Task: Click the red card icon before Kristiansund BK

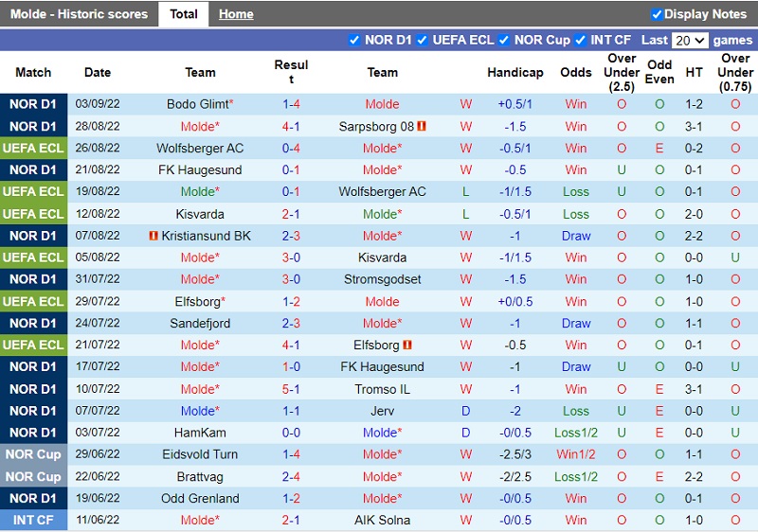Action: tap(153, 236)
